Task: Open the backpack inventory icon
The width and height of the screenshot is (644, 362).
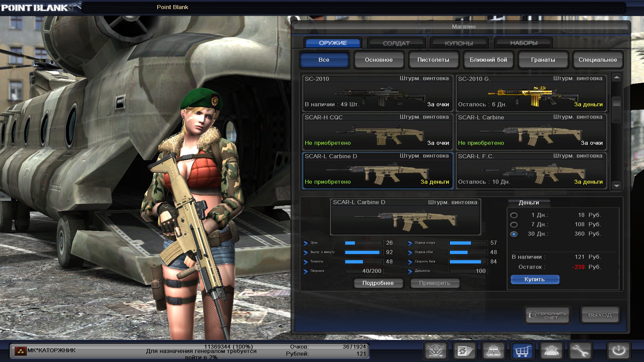Action: [x=493, y=351]
